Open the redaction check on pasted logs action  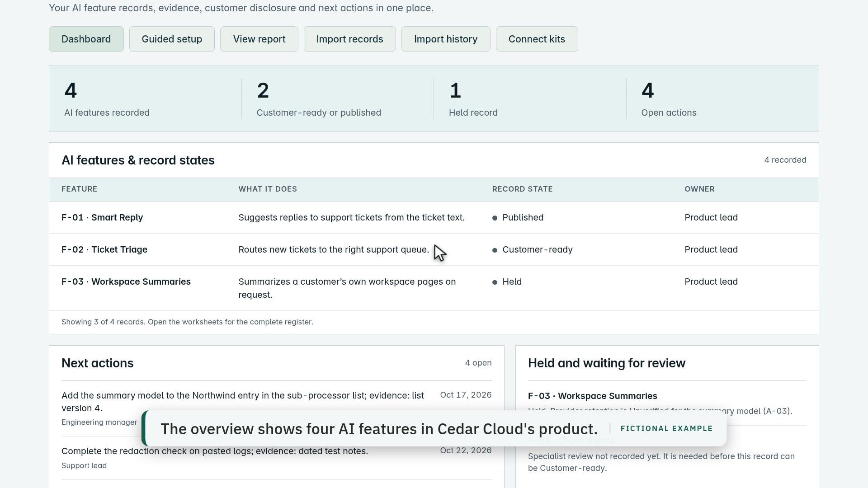pos(215,451)
